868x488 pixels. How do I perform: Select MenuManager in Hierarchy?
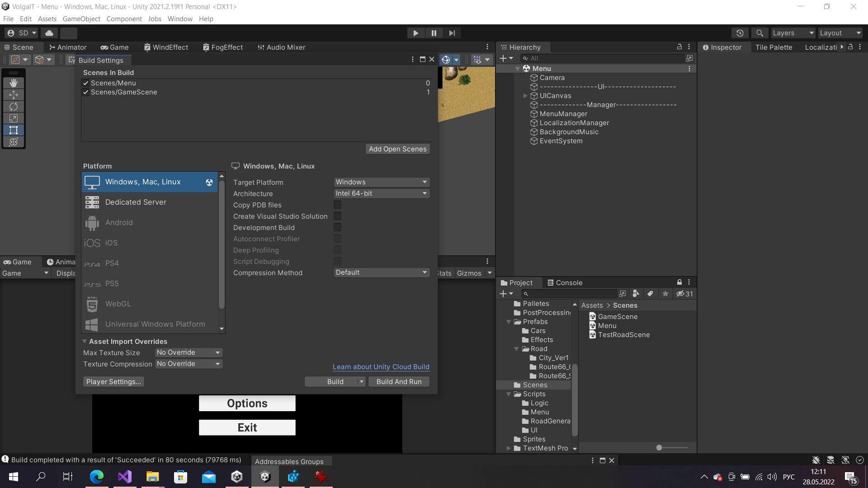click(563, 114)
